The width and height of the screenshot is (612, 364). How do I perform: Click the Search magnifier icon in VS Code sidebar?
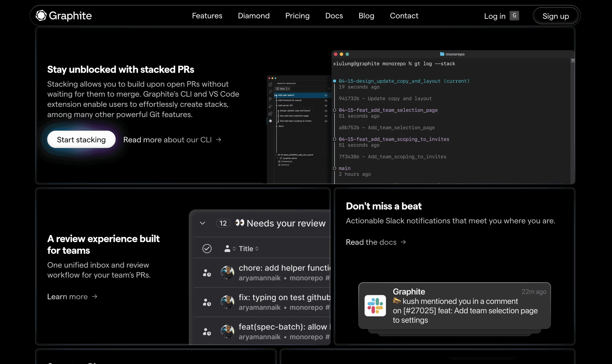click(270, 92)
